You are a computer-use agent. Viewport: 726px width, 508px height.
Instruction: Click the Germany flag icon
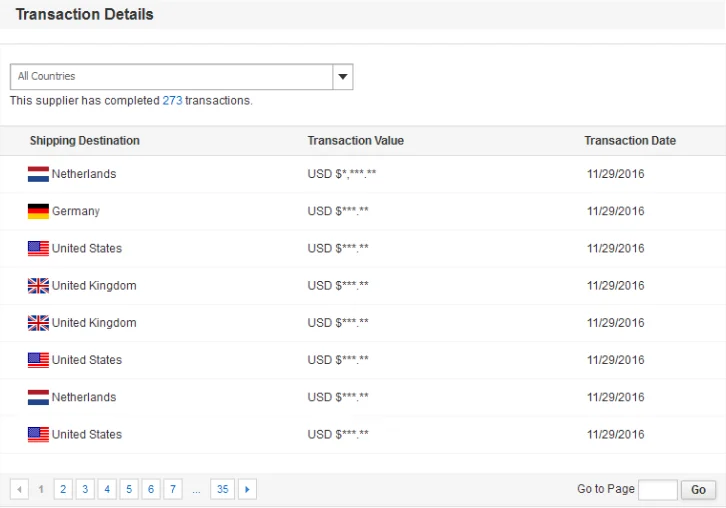(38, 211)
